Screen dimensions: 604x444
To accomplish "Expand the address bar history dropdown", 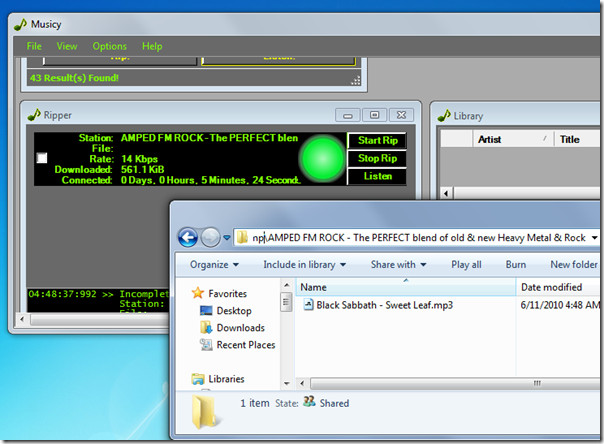I will (595, 238).
